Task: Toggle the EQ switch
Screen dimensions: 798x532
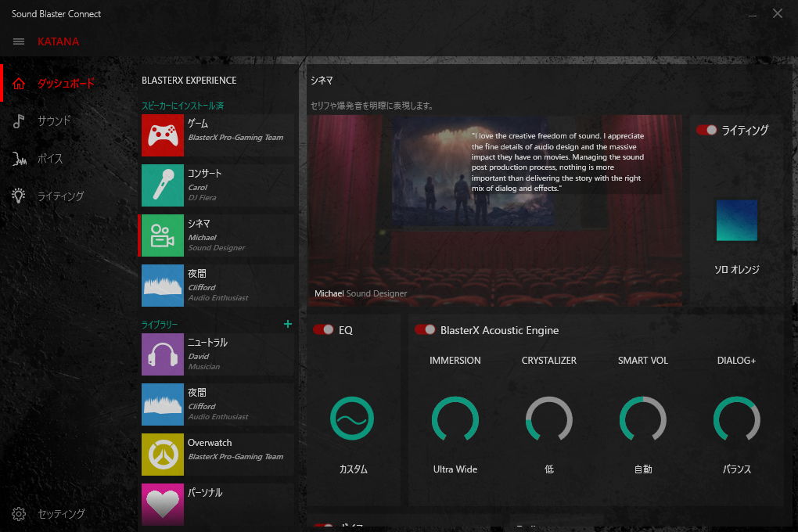Action: tap(323, 330)
